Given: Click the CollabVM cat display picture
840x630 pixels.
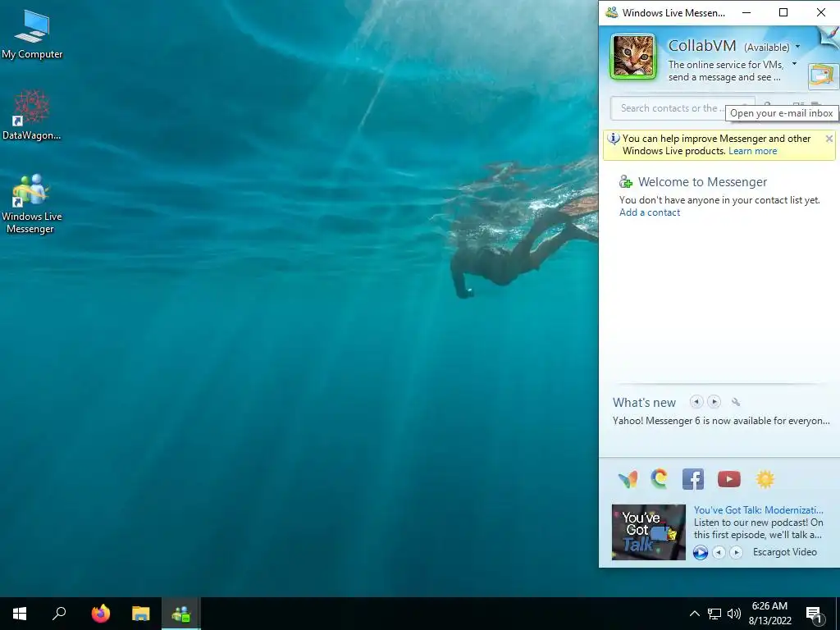Looking at the screenshot, I should pos(633,57).
